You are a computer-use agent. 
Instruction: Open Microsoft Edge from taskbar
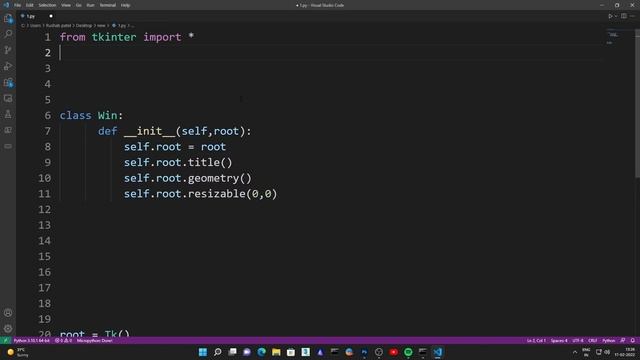point(262,352)
